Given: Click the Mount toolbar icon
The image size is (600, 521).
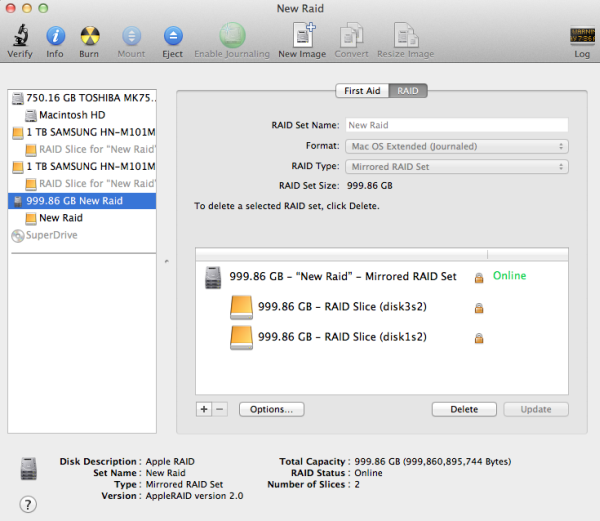Looking at the screenshot, I should point(131,37).
